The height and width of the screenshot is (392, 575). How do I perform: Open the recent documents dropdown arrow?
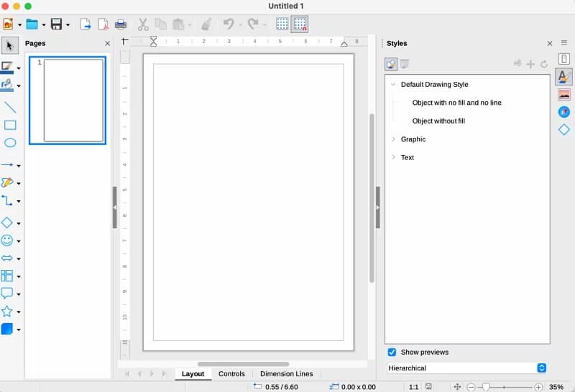click(44, 25)
